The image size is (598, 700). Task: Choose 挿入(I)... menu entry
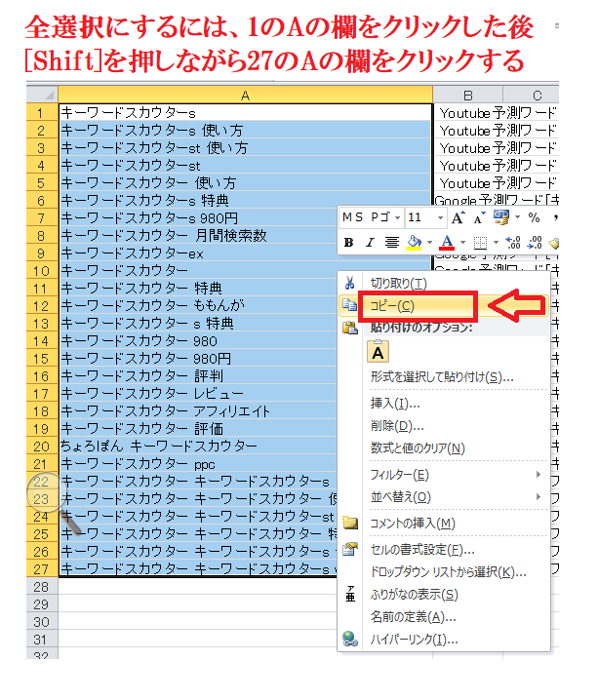[x=395, y=404]
